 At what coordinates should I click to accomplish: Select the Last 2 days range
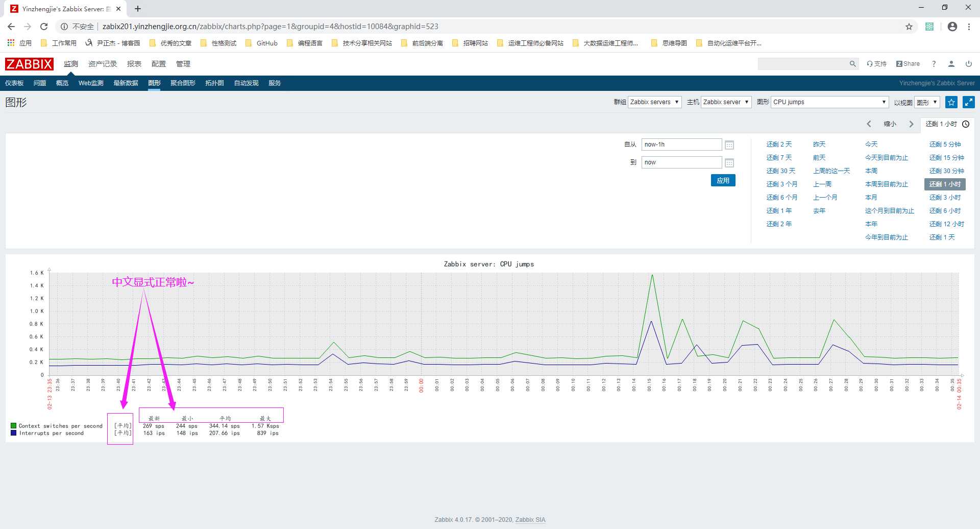pos(779,145)
